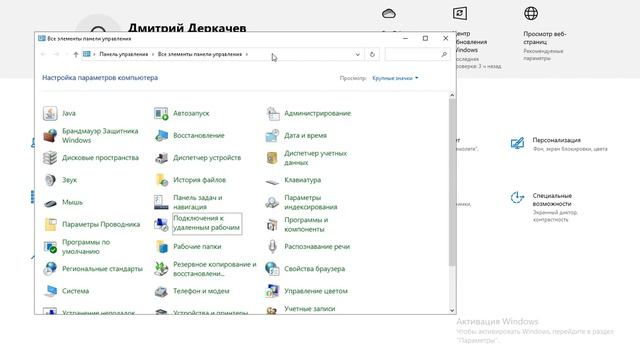The height and width of the screenshot is (360, 640).
Task: Open Диспетчер учетных данных icon
Action: pos(272,158)
